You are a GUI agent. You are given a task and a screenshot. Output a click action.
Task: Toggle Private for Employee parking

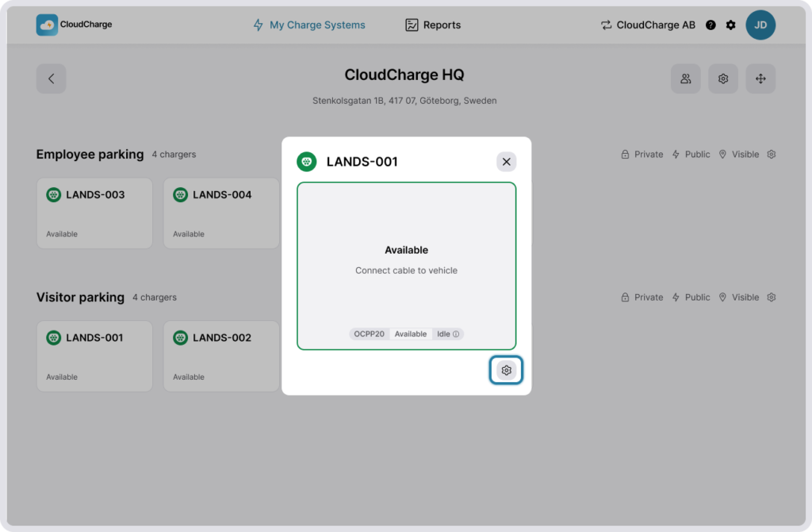tap(642, 155)
